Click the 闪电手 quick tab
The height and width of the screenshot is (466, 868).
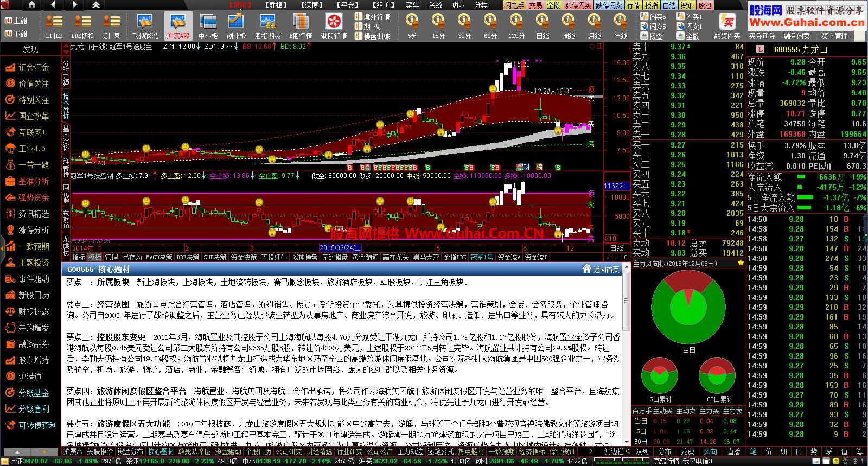514,5
